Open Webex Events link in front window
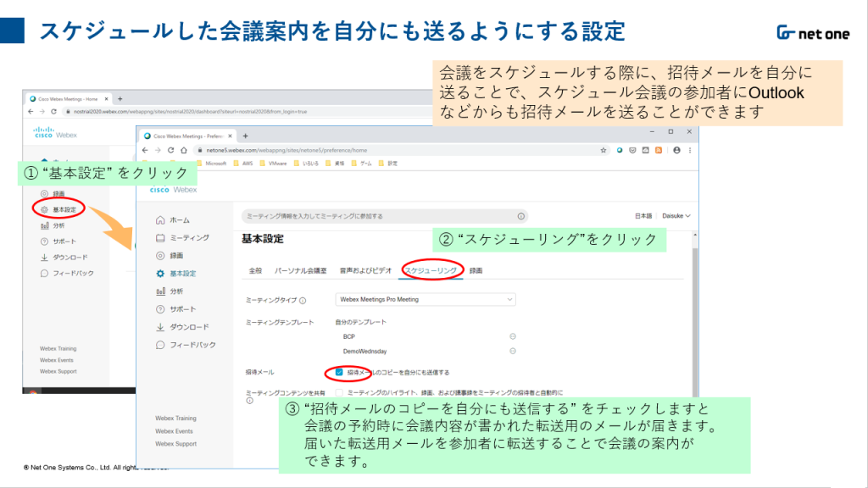 (x=174, y=431)
